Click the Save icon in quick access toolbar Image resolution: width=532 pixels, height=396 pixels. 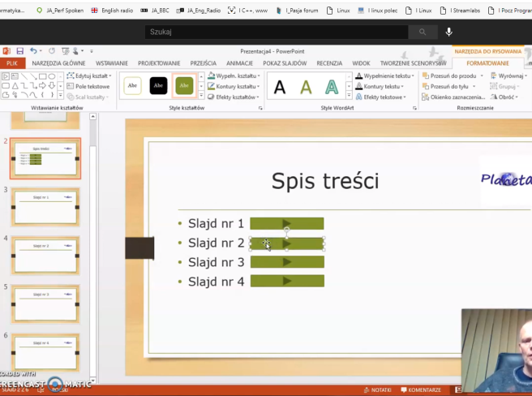pos(20,50)
